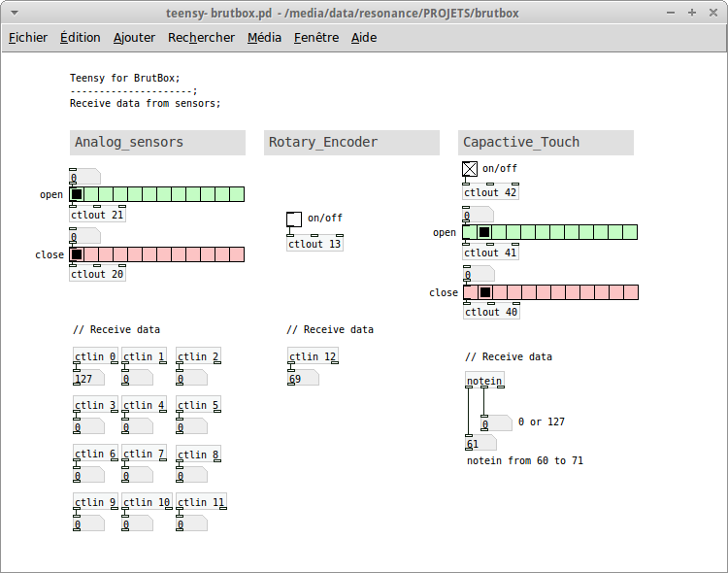
Task: Click the ctlin 12 object
Action: click(313, 356)
